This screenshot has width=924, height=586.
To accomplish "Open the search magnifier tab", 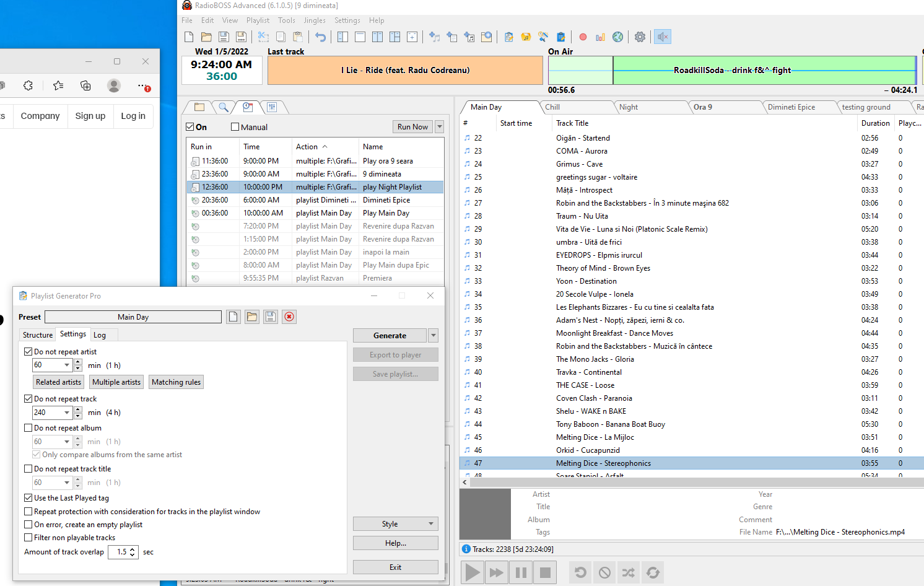I will [224, 107].
